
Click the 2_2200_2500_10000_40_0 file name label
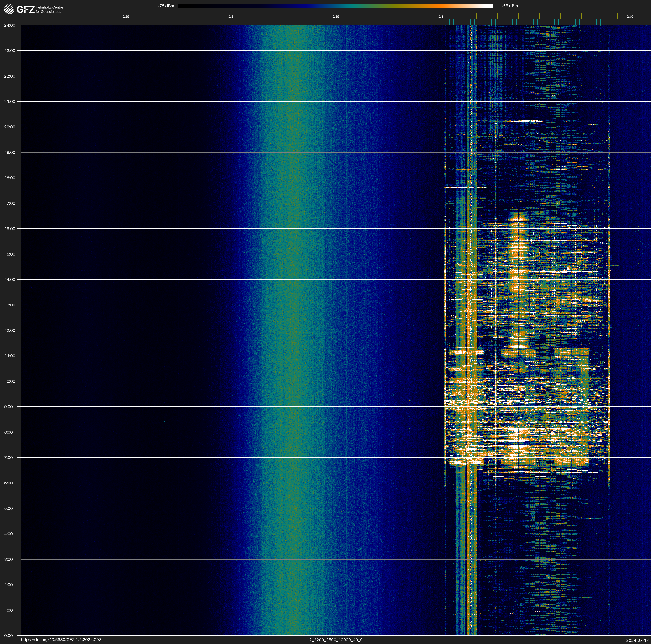336,640
